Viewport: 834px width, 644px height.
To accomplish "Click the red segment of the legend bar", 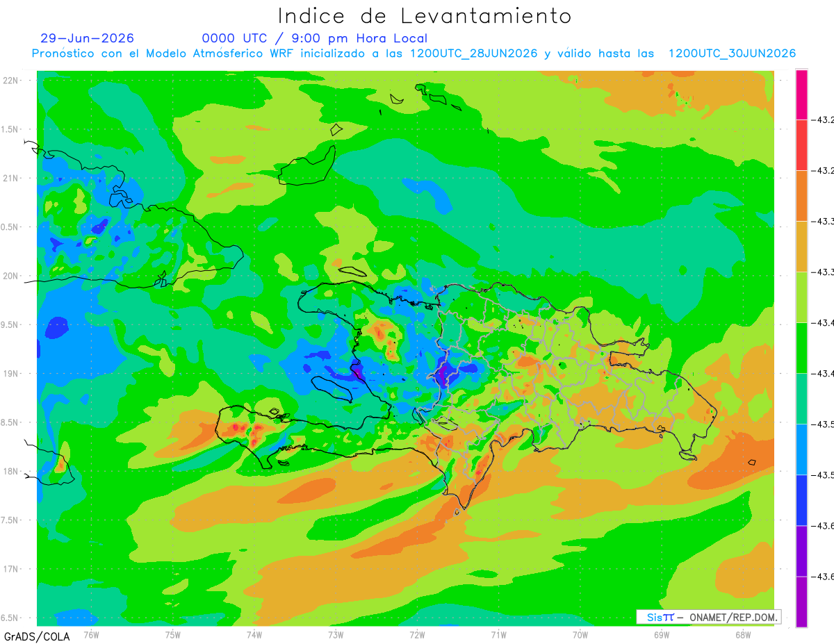I will [x=801, y=145].
